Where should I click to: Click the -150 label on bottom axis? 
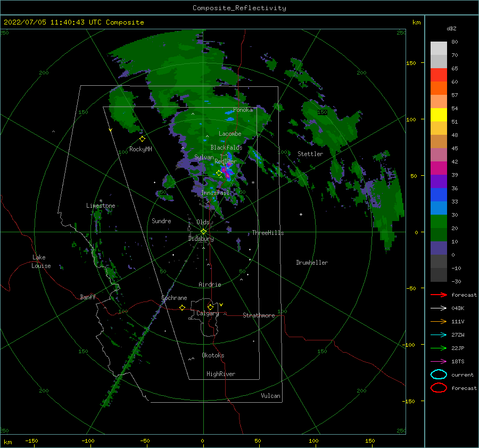point(31,441)
